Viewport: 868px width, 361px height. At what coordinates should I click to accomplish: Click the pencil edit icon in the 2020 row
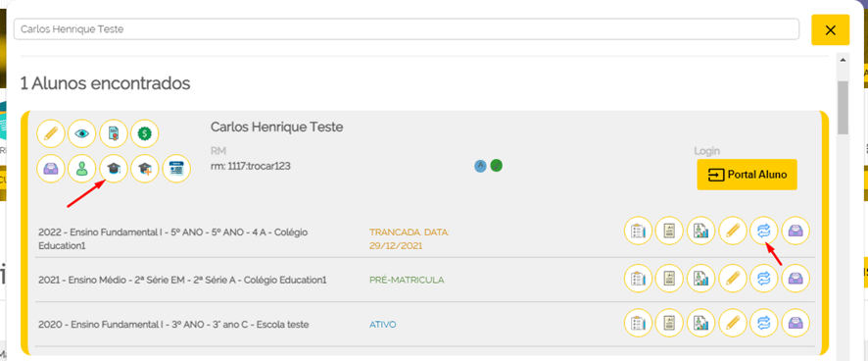pyautogui.click(x=733, y=323)
